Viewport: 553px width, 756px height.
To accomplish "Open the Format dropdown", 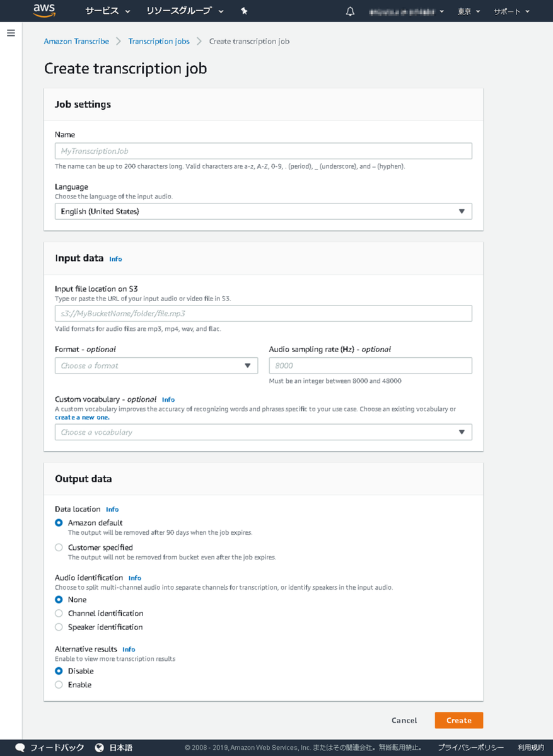I will pyautogui.click(x=156, y=365).
